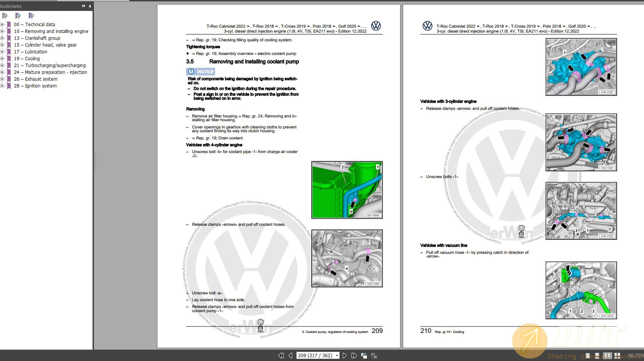Open bookmark 15 – Cylinder head, valve gear

46,45
